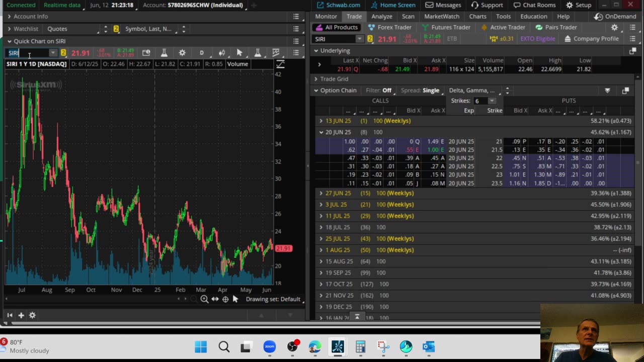Open Snipping Tool from the taskbar
Viewport: 644px width, 362px height.
coord(383,347)
